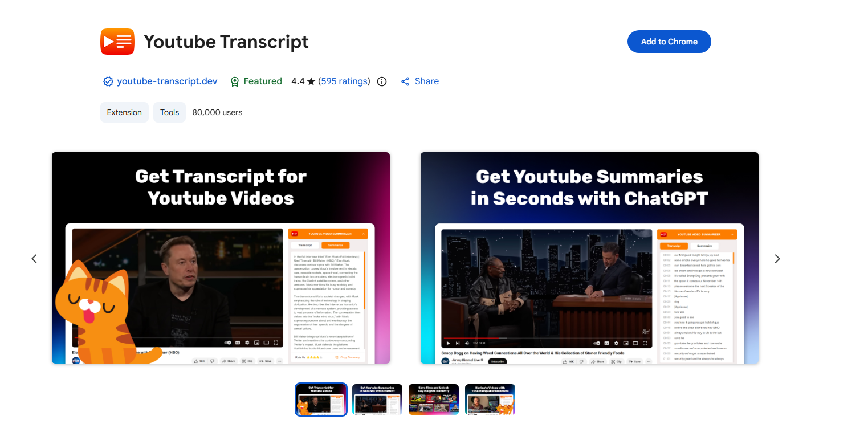Toggle autoplay in the Elon Musk player
Screen dimensions: 868x432
[227, 343]
